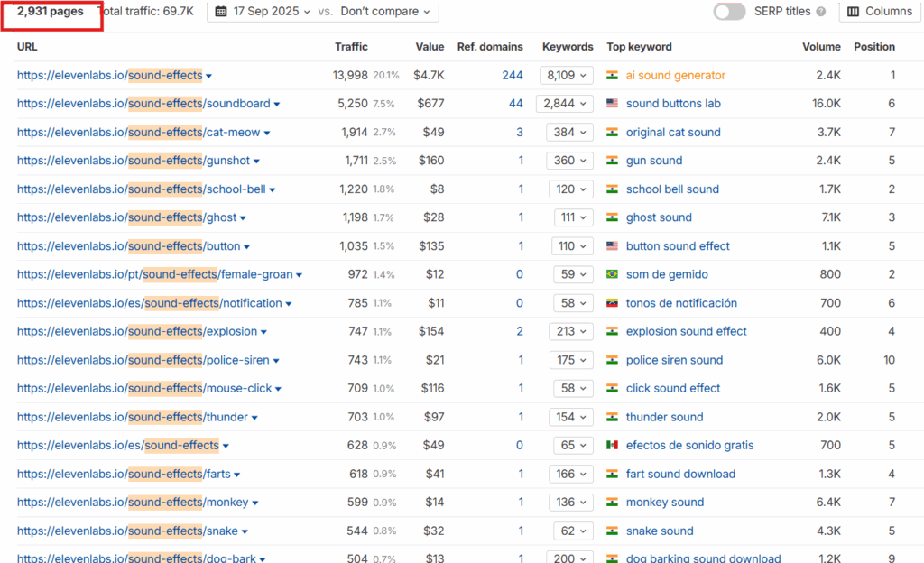Sort by the Volume column header
This screenshot has width=924, height=563.
pos(821,47)
